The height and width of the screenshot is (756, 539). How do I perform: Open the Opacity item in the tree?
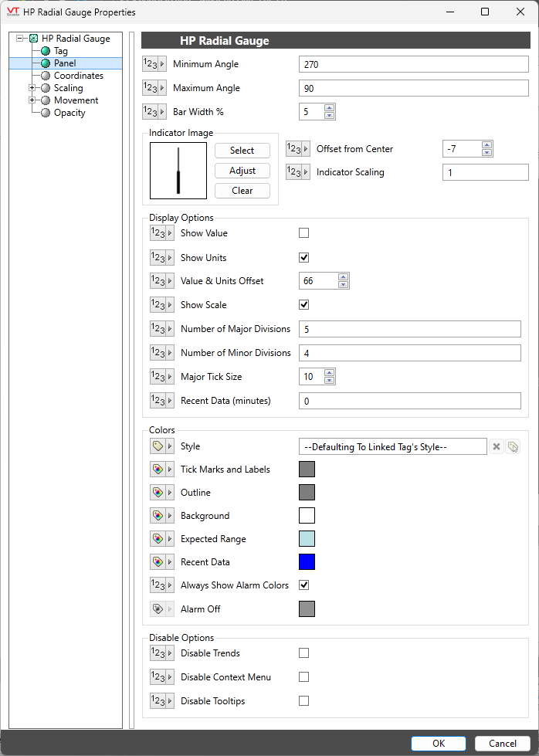click(69, 113)
